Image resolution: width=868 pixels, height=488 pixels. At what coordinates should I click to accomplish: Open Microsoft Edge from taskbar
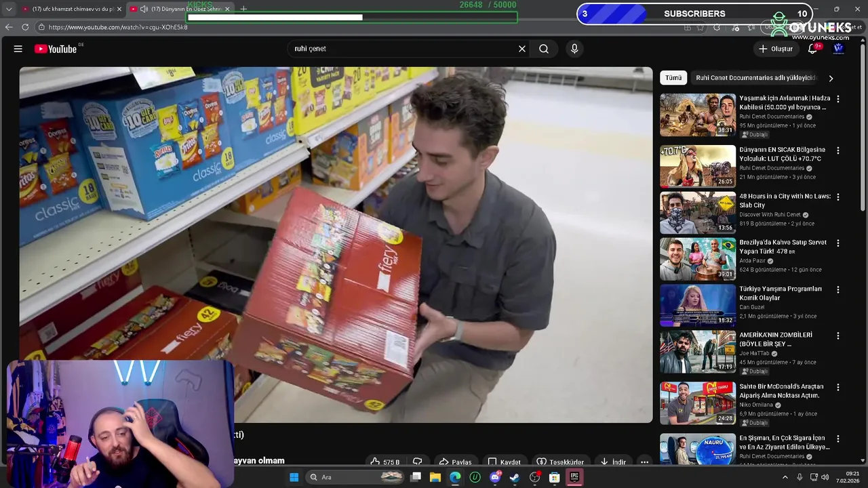point(455,477)
